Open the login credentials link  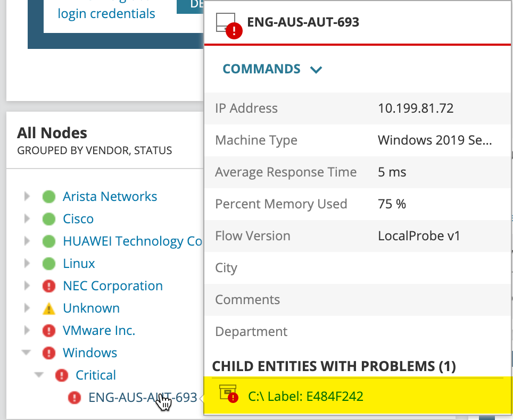(x=106, y=14)
